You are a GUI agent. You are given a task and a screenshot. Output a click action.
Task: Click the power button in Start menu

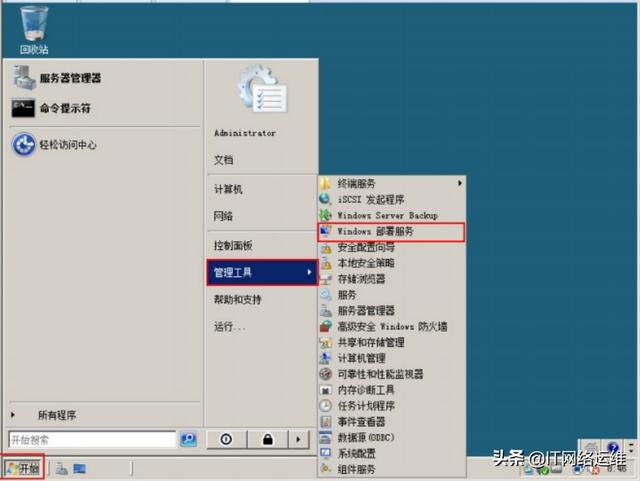tap(226, 439)
